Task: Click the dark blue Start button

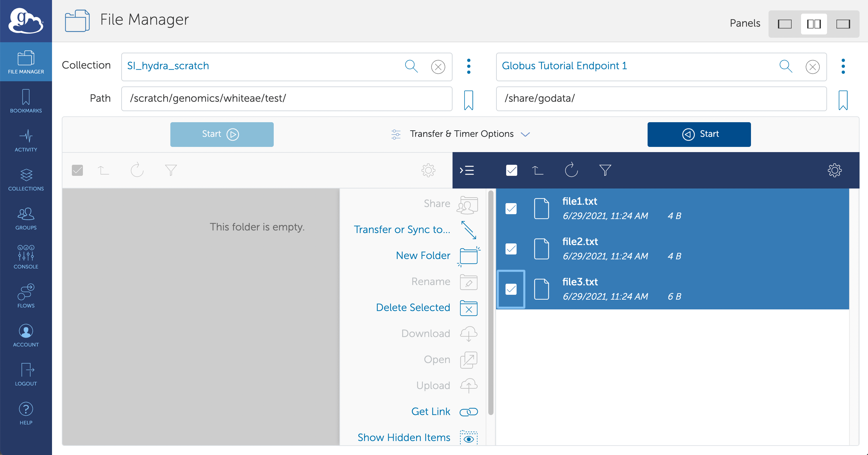Action: click(x=699, y=134)
